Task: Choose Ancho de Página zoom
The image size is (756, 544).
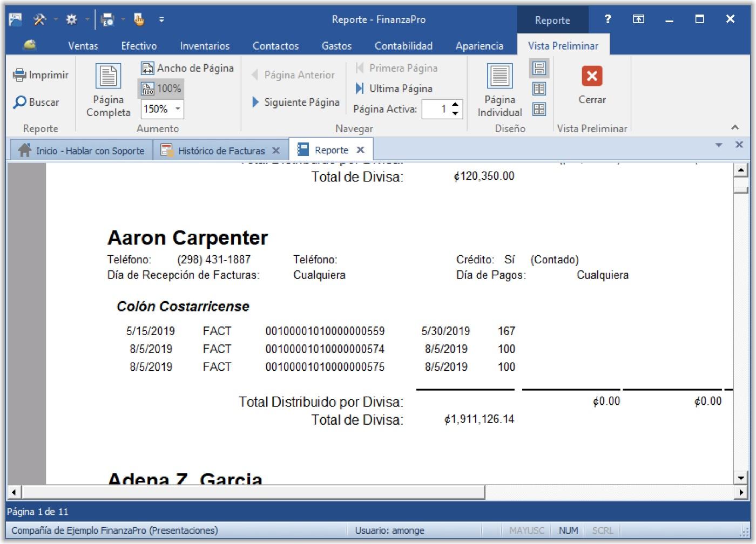Action: click(x=187, y=68)
